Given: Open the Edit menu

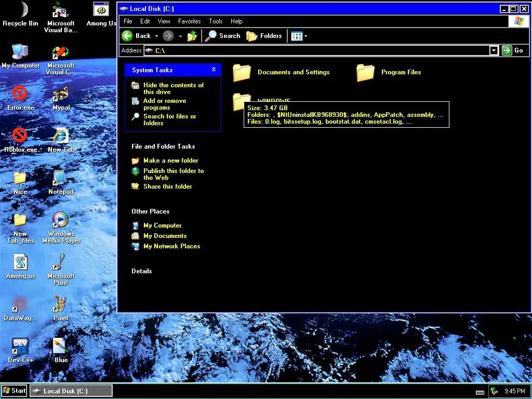Looking at the screenshot, I should point(145,21).
